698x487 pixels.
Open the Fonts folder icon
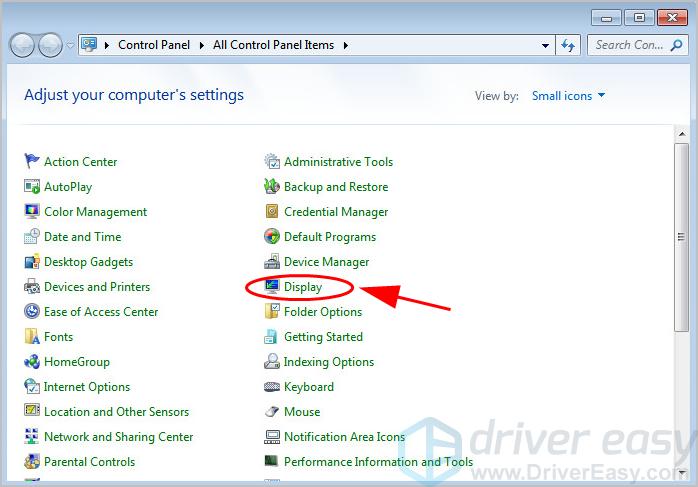coord(32,336)
